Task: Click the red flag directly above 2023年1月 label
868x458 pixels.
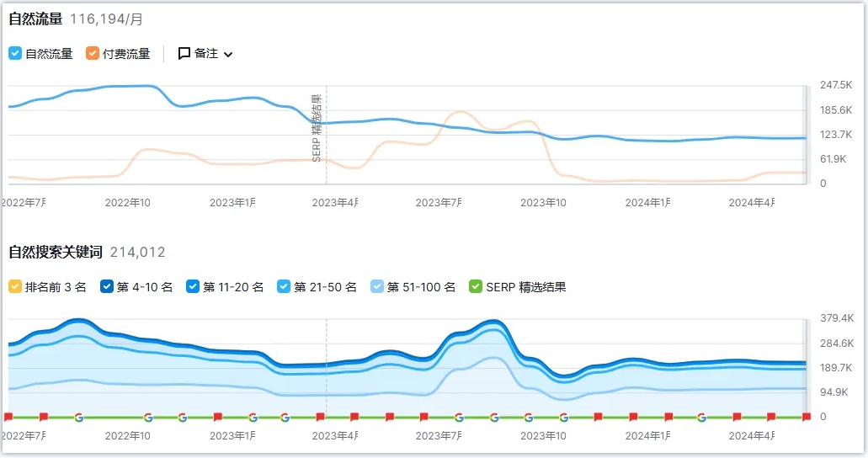Action: coord(217,417)
